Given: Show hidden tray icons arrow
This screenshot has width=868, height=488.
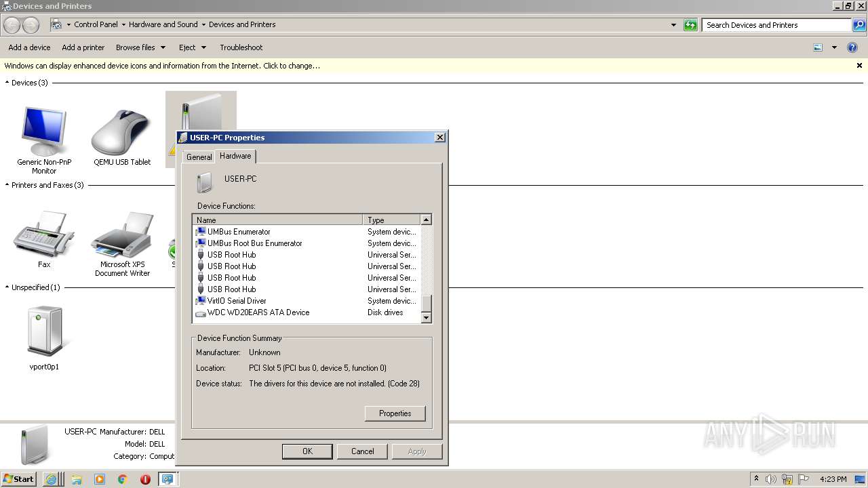Looking at the screenshot, I should tap(756, 479).
